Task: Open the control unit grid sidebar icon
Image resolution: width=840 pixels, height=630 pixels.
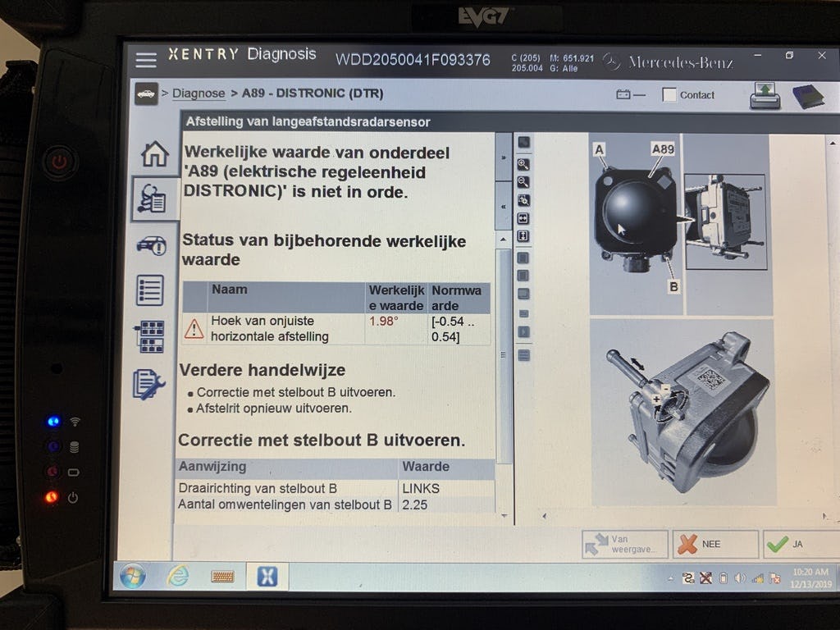Action: pyautogui.click(x=150, y=336)
